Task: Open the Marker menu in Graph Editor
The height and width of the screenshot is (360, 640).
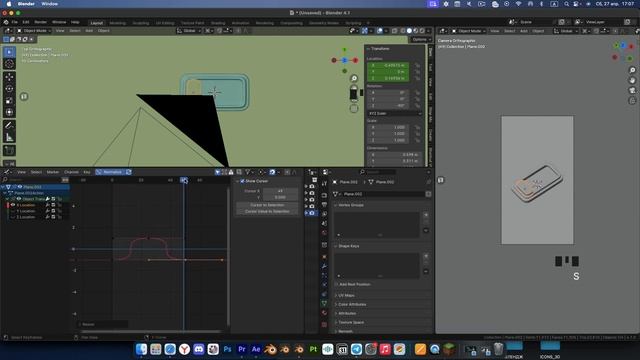Action: click(53, 172)
